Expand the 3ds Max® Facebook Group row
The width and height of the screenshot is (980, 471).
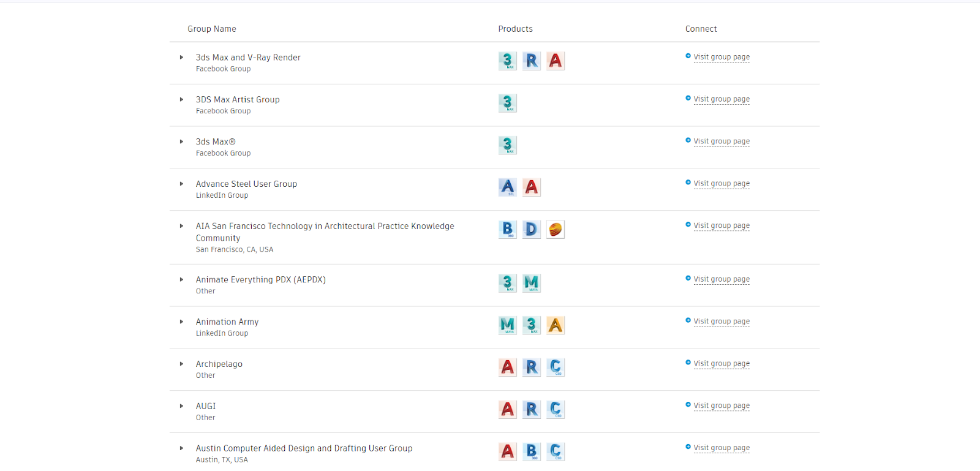pyautogui.click(x=181, y=141)
